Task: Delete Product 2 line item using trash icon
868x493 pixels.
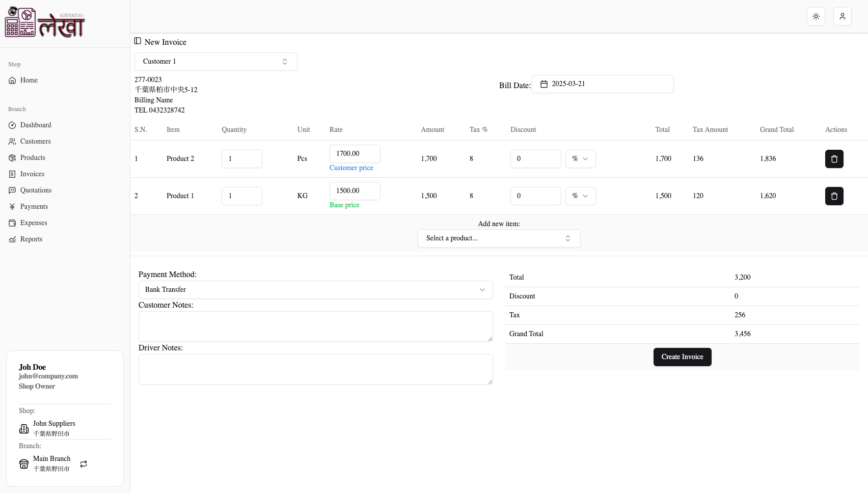Action: coord(834,158)
